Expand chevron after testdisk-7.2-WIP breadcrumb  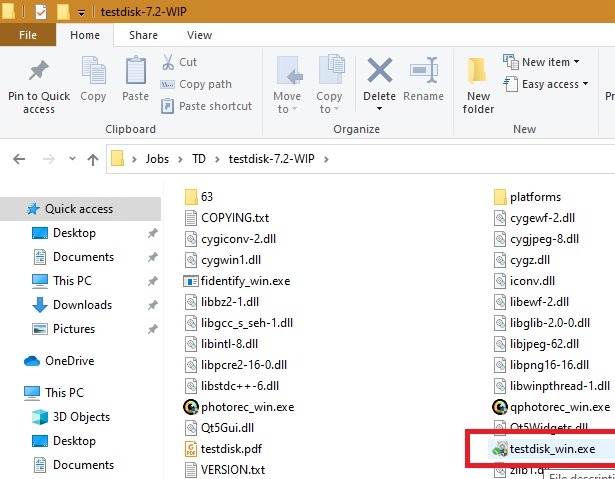point(326,159)
